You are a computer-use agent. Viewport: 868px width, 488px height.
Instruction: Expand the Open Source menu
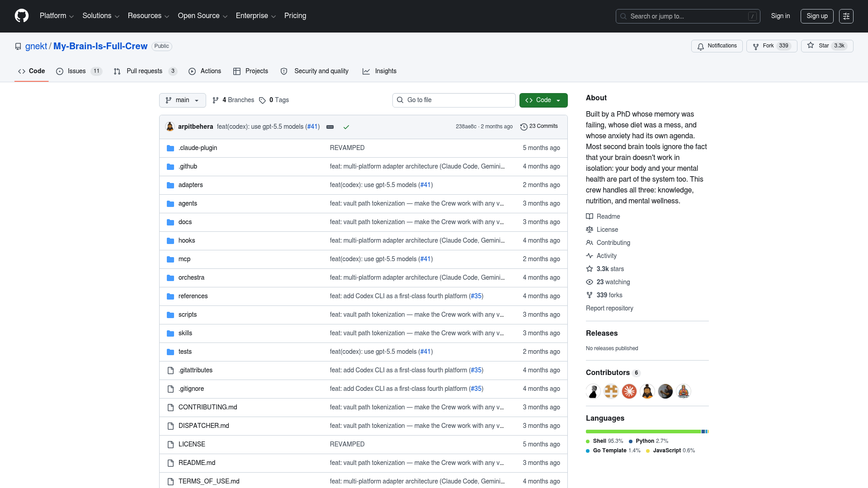point(203,16)
